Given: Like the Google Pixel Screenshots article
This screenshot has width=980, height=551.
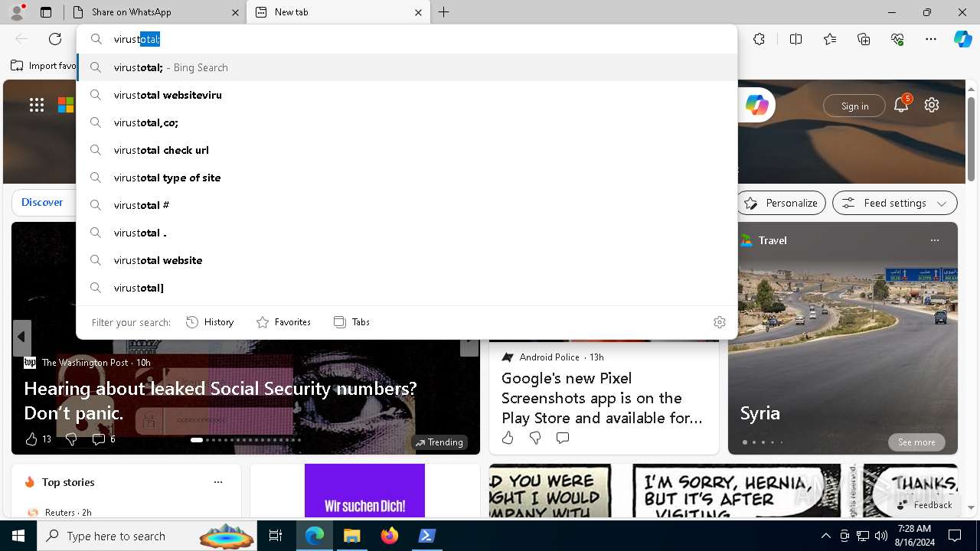Looking at the screenshot, I should pyautogui.click(x=508, y=438).
